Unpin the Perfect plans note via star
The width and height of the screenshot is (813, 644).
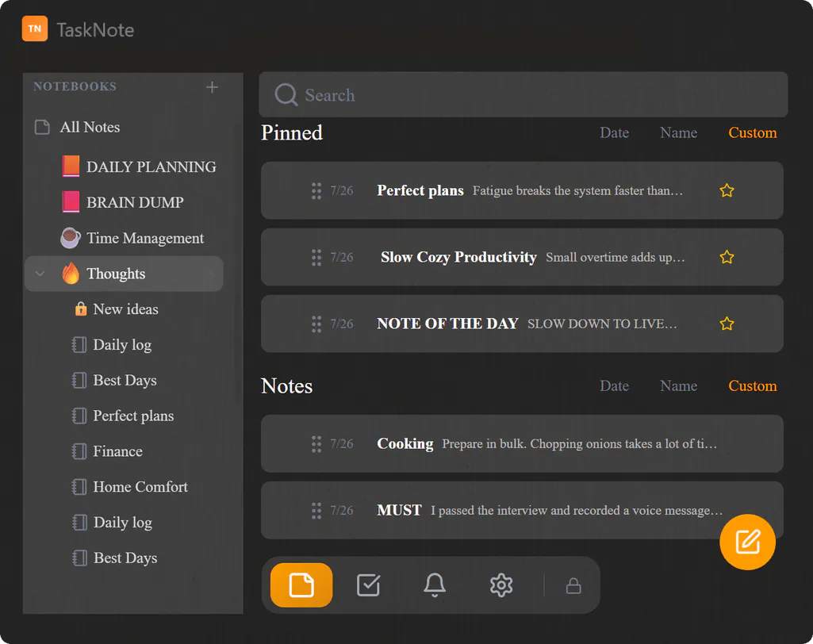[727, 190]
